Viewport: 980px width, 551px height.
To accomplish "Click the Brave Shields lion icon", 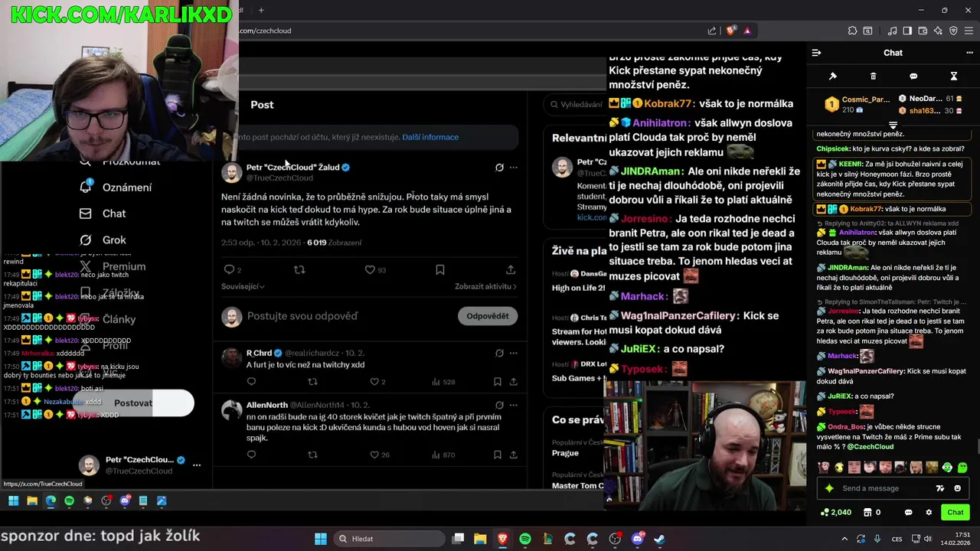I will click(x=730, y=31).
